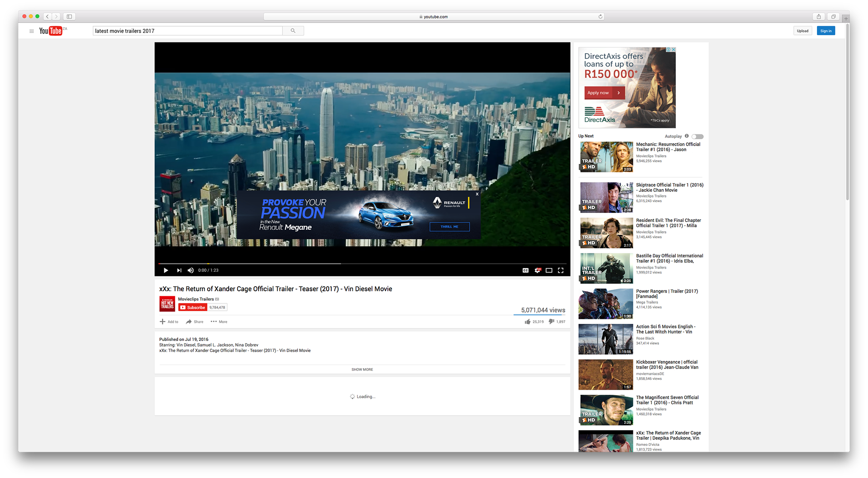The width and height of the screenshot is (868, 478).
Task: Open the Movieclips Trailers channel avatar
Action: pos(167,304)
